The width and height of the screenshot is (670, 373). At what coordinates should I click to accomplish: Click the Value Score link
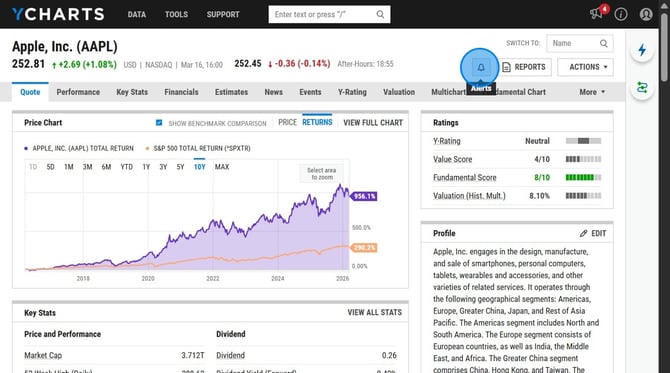453,159
